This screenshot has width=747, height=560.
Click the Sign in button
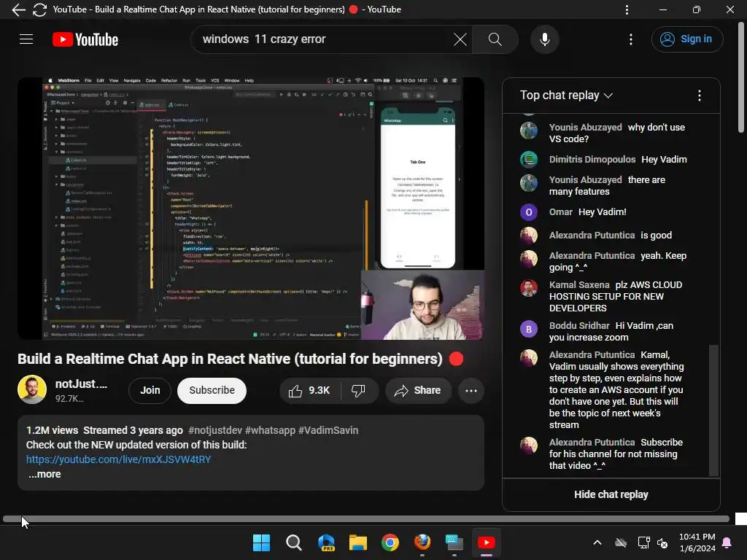(687, 39)
